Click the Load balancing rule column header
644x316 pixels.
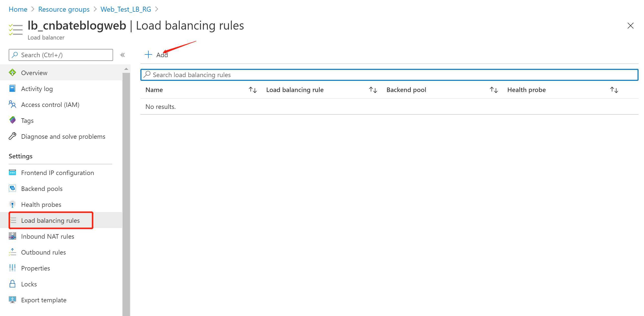point(295,90)
